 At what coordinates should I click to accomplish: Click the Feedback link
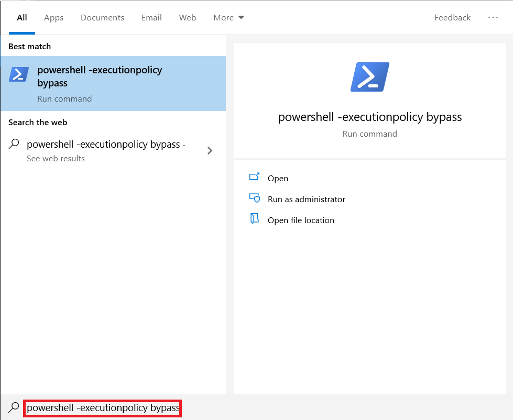tap(452, 18)
